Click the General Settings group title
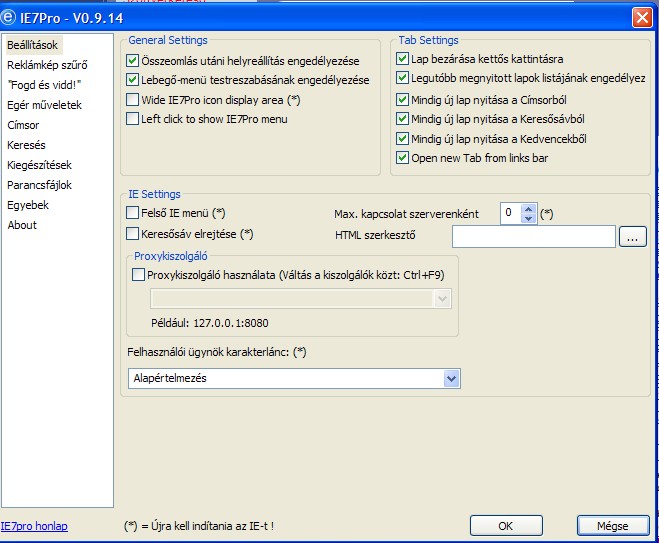 pos(168,40)
